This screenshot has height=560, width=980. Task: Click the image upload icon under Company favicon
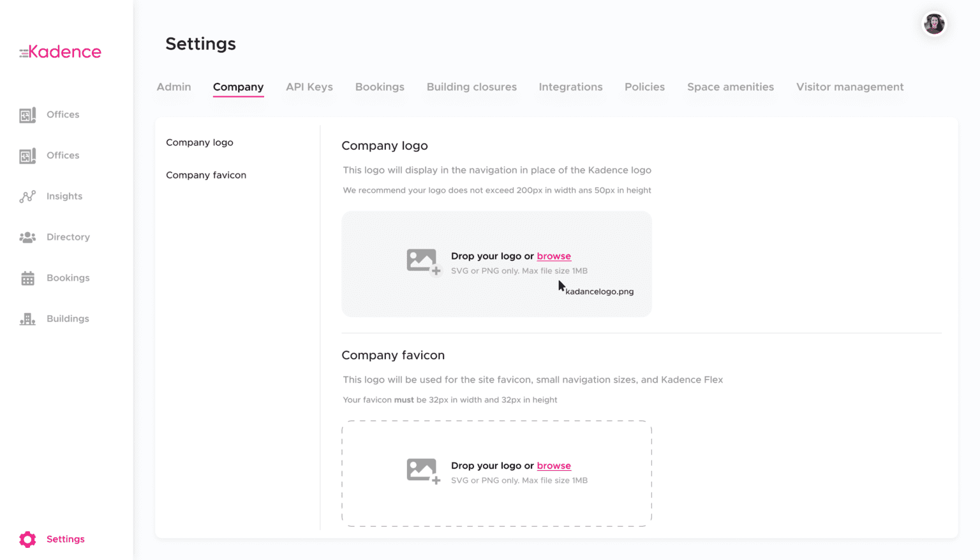pos(424,472)
